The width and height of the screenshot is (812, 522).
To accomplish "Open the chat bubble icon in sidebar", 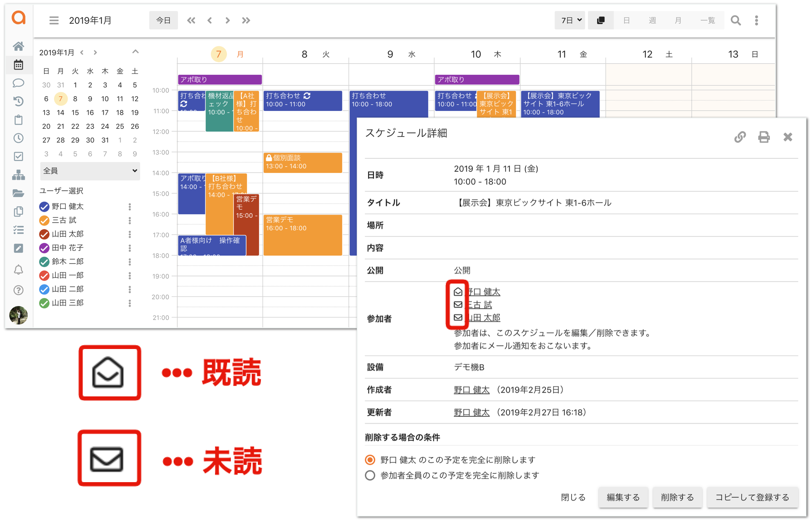I will tap(18, 83).
